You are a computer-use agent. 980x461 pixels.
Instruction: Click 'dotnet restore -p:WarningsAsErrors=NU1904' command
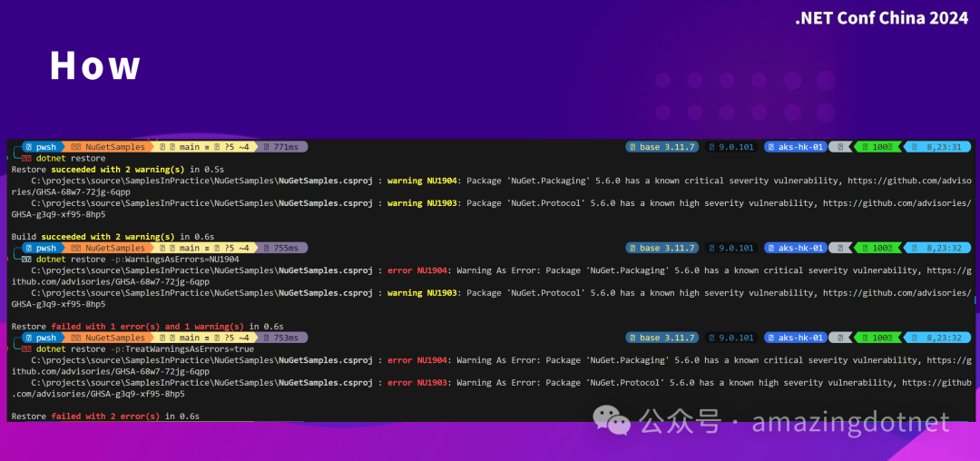tap(138, 260)
